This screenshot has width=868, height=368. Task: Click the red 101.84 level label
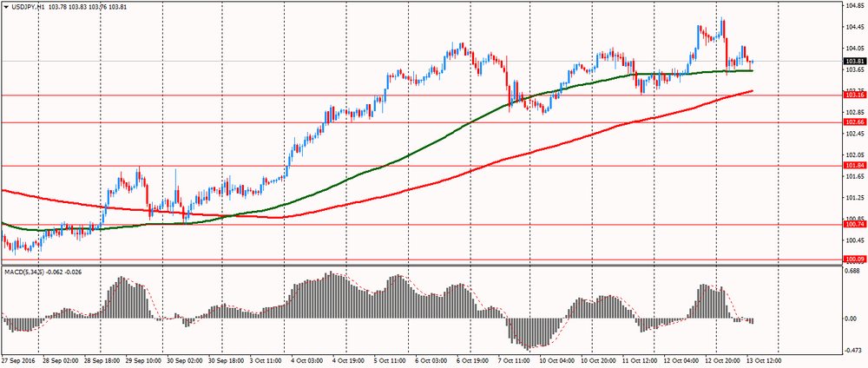853,166
